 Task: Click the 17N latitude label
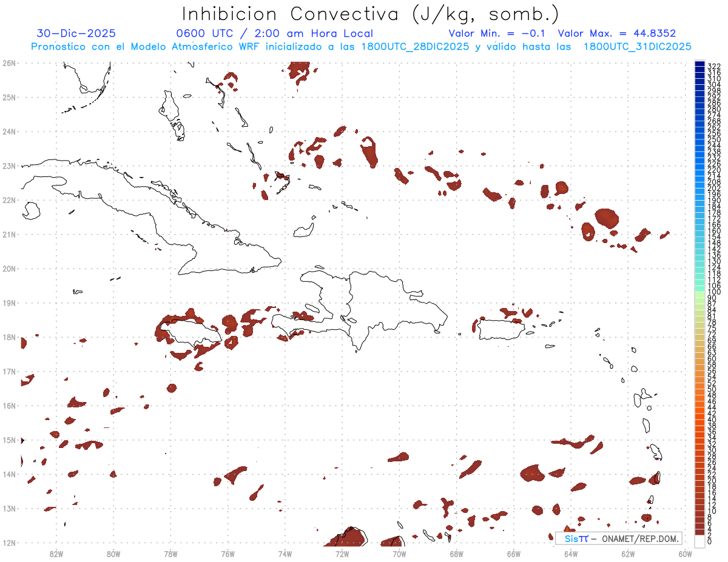click(x=9, y=371)
